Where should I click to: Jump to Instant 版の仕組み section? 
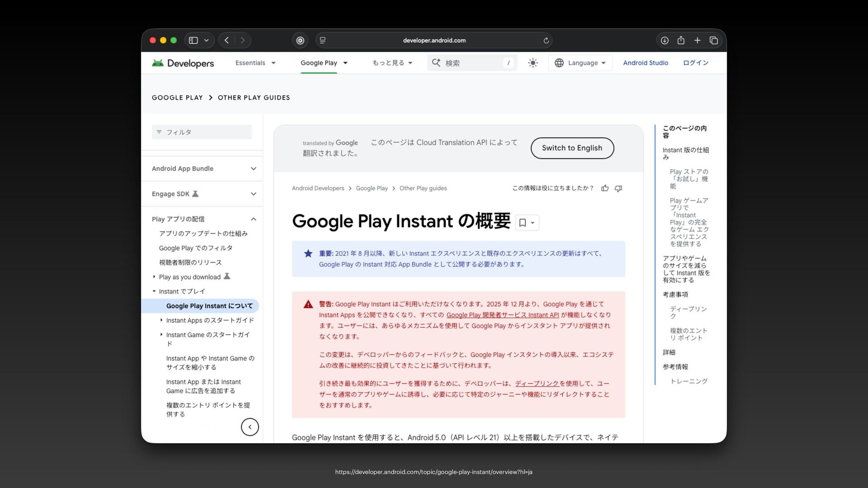click(x=686, y=154)
